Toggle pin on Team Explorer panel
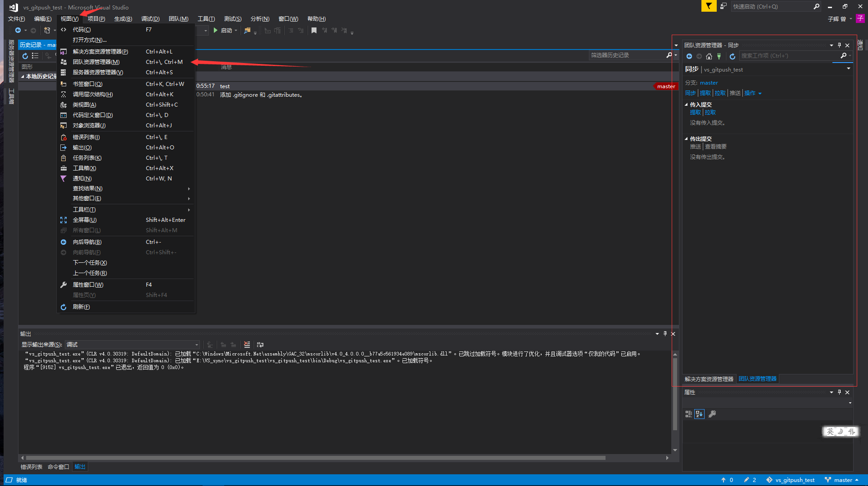Image resolution: width=868 pixels, height=486 pixels. click(839, 45)
